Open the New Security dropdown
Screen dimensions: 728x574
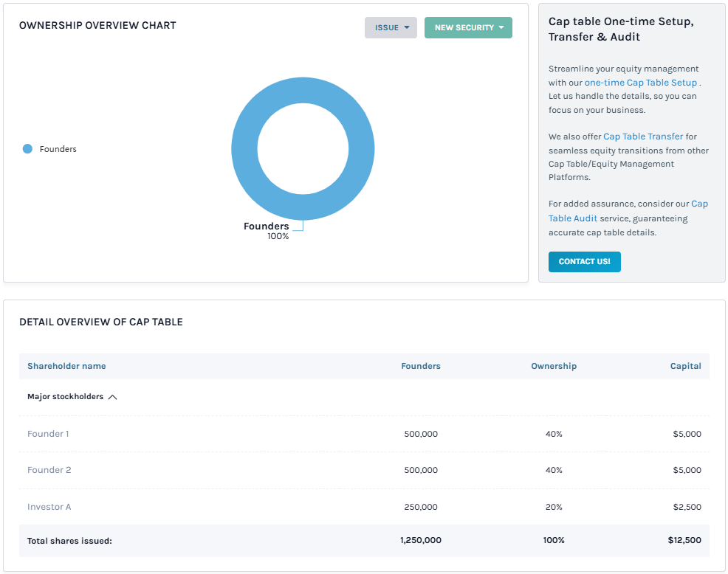pos(467,28)
